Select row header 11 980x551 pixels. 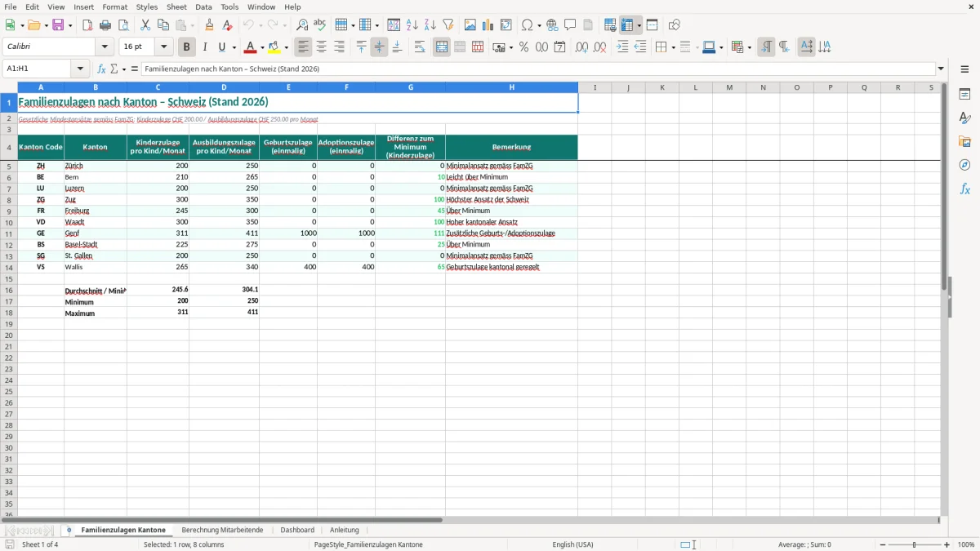pyautogui.click(x=9, y=233)
